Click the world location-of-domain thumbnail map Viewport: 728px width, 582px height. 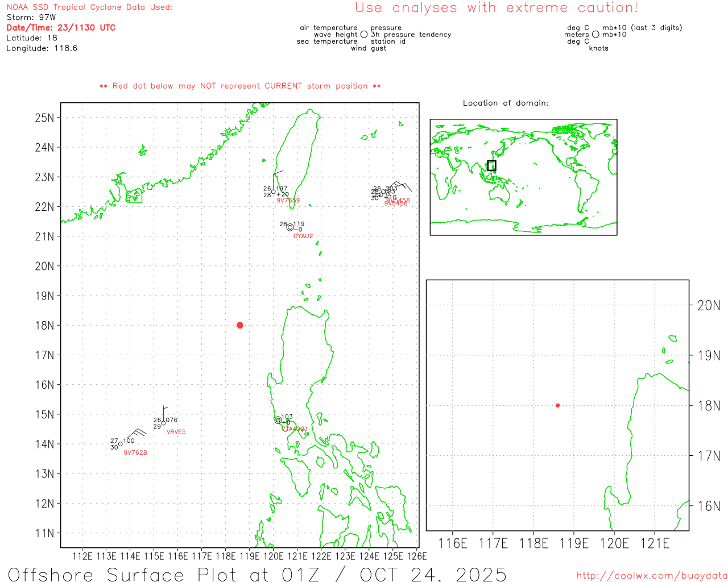[523, 177]
